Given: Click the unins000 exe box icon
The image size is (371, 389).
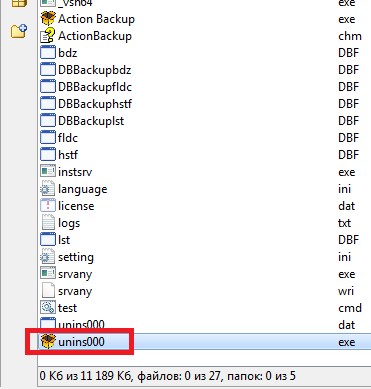Looking at the screenshot, I should (x=48, y=342).
